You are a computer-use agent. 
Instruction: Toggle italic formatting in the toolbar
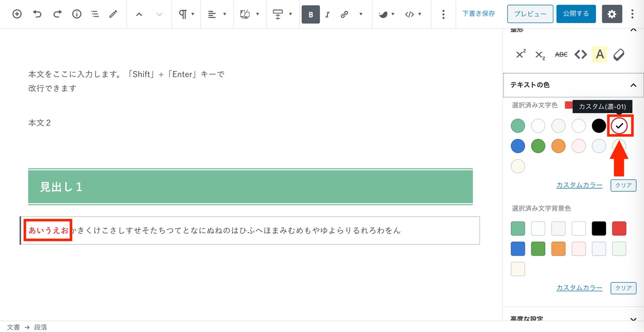pyautogui.click(x=327, y=15)
